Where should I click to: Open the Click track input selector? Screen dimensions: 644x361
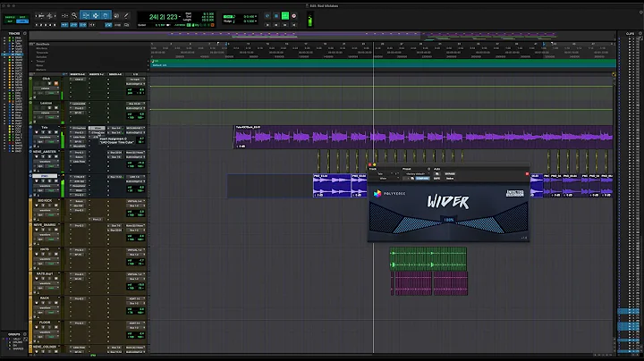(x=135, y=80)
